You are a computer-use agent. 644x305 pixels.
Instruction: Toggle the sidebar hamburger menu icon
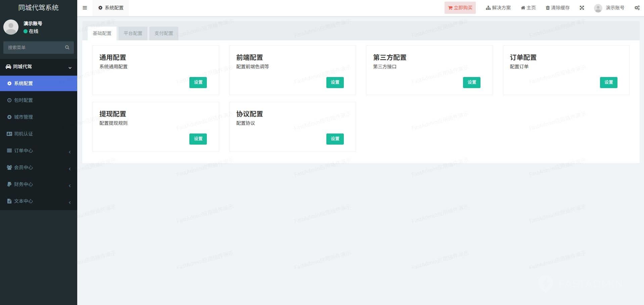tap(85, 8)
